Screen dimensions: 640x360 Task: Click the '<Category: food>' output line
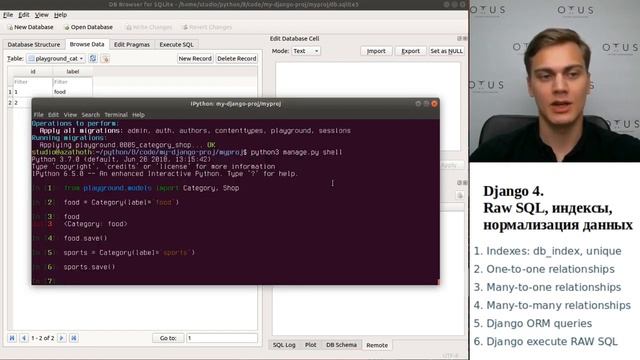(x=96, y=224)
